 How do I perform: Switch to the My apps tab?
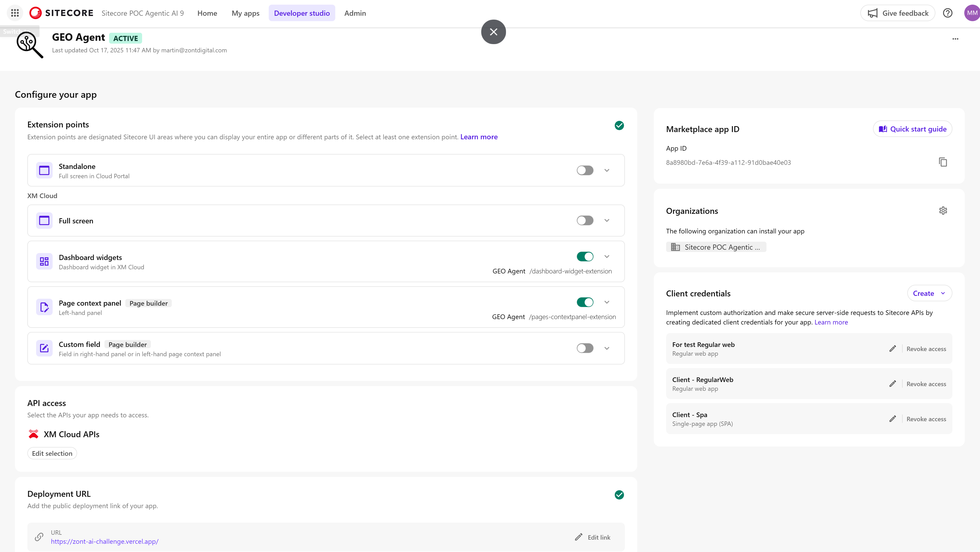pyautogui.click(x=245, y=13)
